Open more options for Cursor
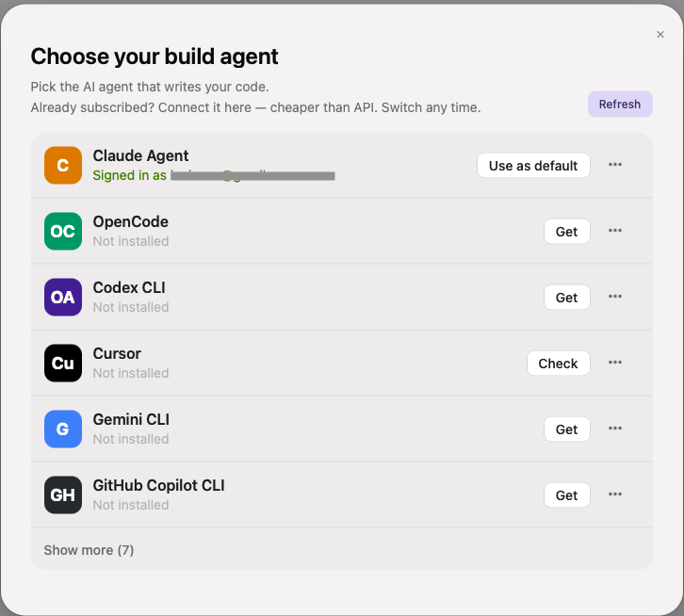This screenshot has height=616, width=684. pos(615,362)
